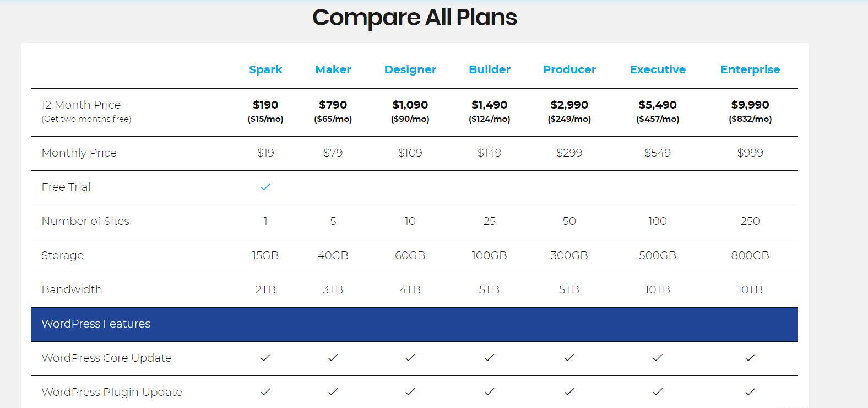Click WordPress Core Update checkmark for Builder

(x=489, y=358)
